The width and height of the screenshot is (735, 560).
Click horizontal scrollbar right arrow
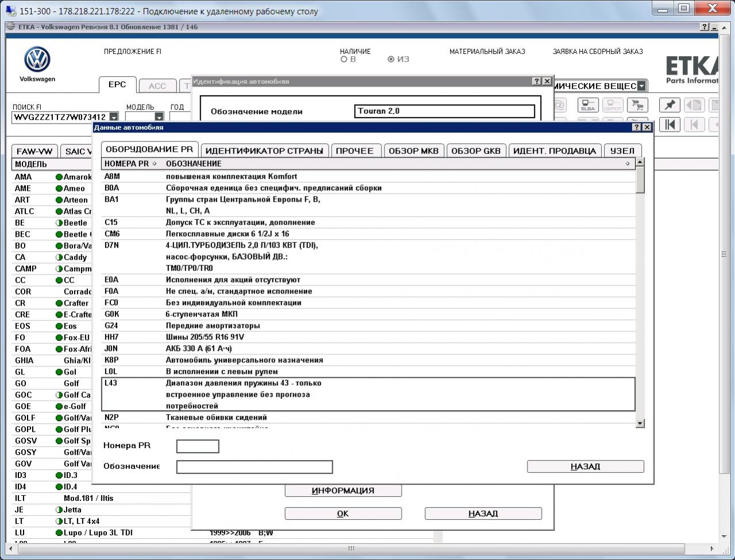coord(713,549)
